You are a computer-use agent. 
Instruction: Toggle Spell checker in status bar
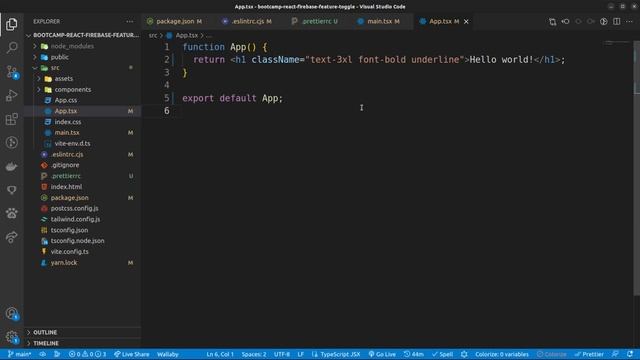tap(442, 354)
